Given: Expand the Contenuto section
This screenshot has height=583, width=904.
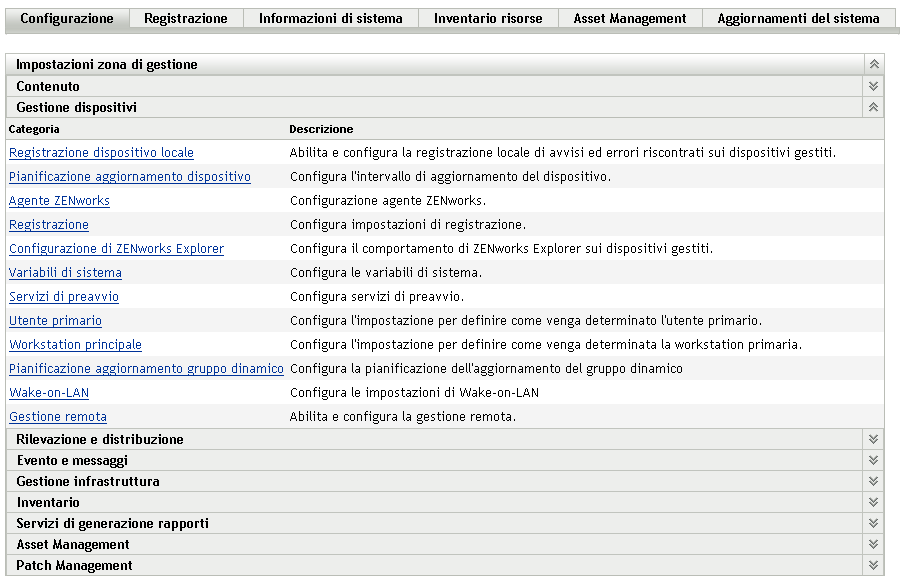Looking at the screenshot, I should 873,86.
